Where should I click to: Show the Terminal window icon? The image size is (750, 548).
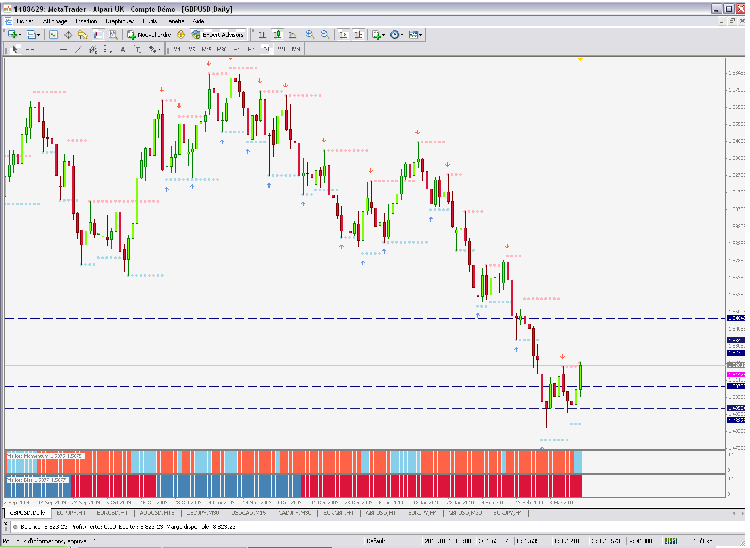[98, 34]
